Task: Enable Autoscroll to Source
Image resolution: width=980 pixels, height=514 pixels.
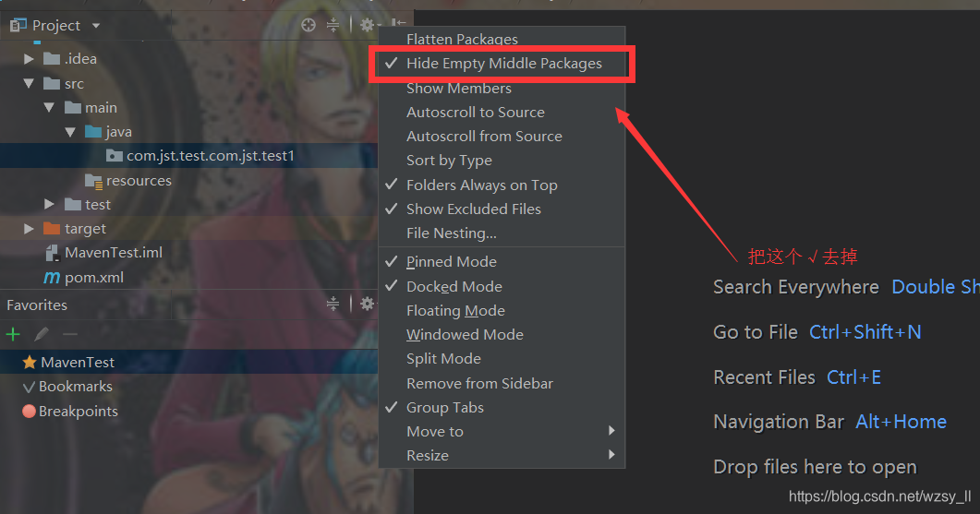Action: [502, 113]
